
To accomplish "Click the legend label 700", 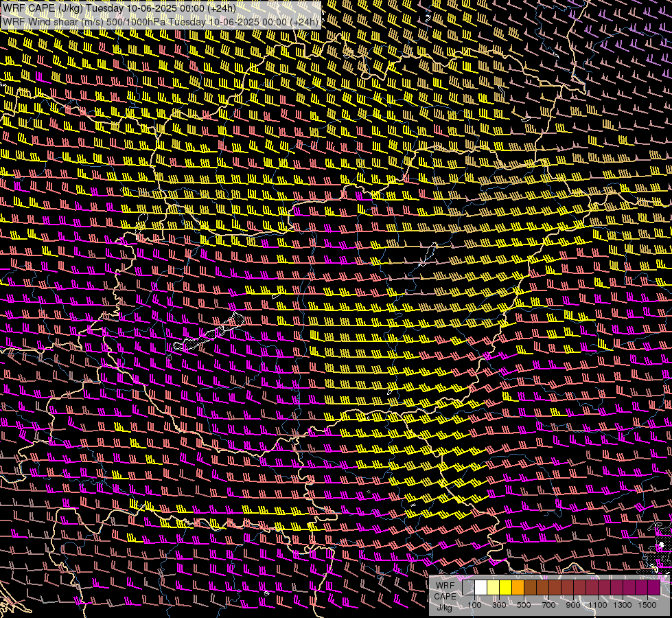I will tap(548, 605).
